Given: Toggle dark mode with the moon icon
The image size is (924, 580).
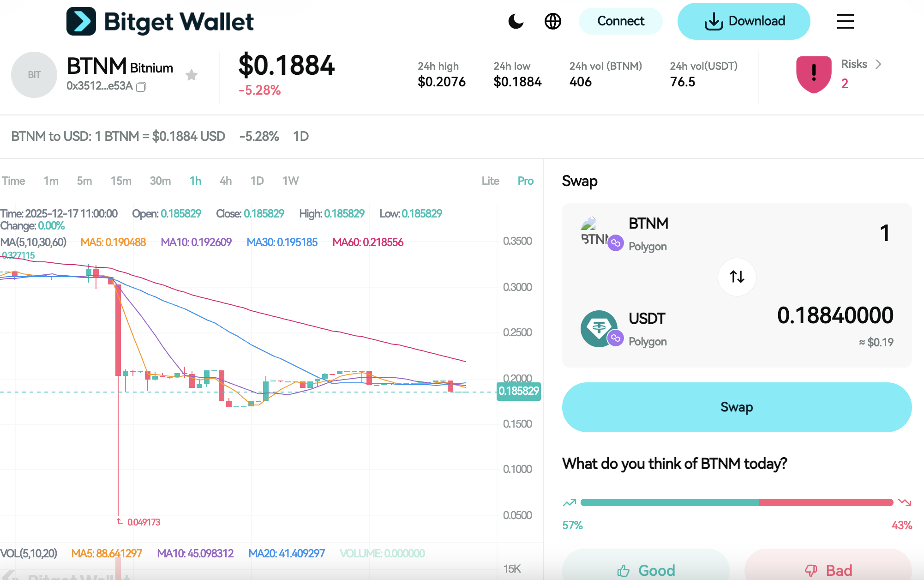Looking at the screenshot, I should pyautogui.click(x=516, y=21).
